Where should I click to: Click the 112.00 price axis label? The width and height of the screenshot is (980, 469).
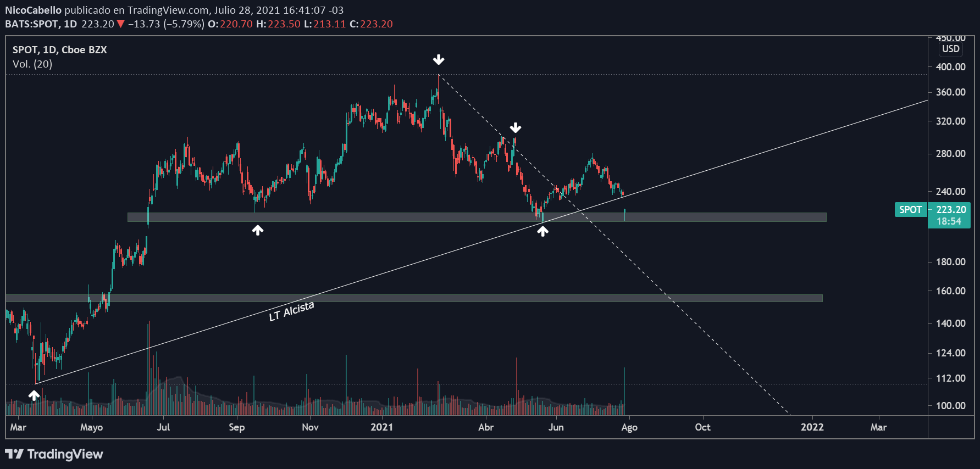(x=950, y=378)
